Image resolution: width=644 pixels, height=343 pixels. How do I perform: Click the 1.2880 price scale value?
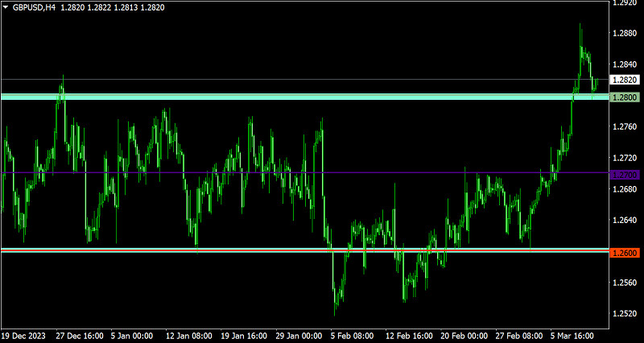tap(624, 33)
